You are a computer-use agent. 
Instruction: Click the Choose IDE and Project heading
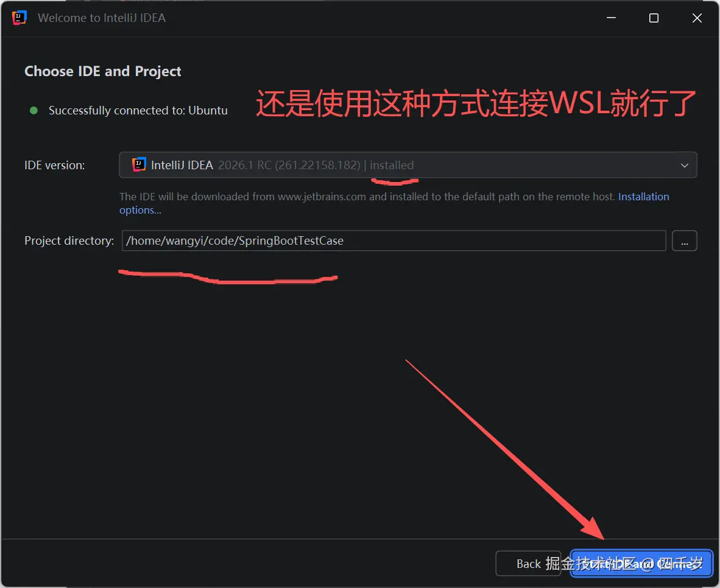click(x=102, y=71)
